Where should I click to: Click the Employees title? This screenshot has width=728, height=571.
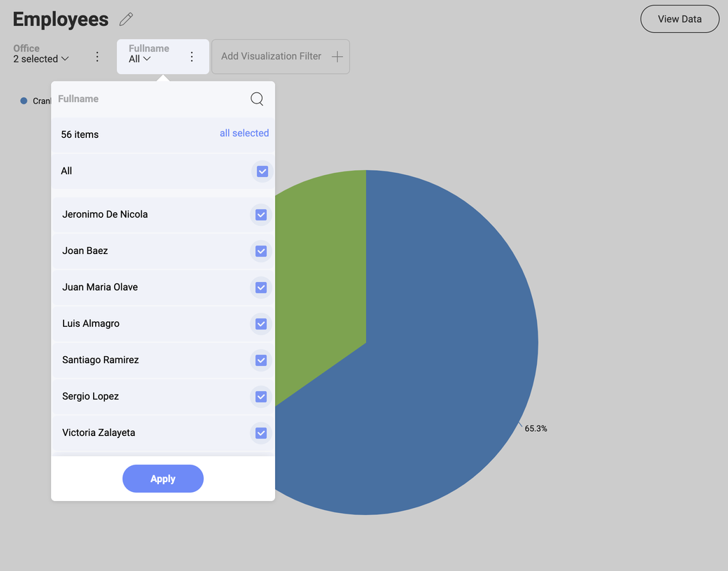tap(60, 20)
